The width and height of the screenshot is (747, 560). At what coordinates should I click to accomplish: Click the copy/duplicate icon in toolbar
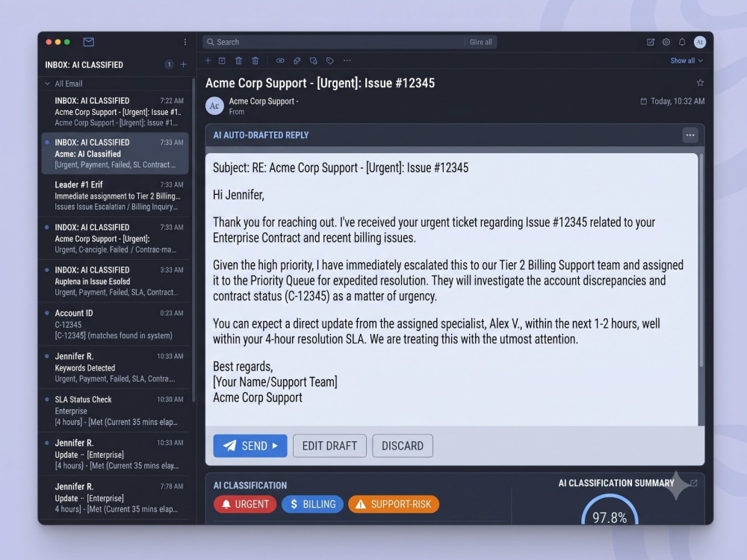pos(313,60)
